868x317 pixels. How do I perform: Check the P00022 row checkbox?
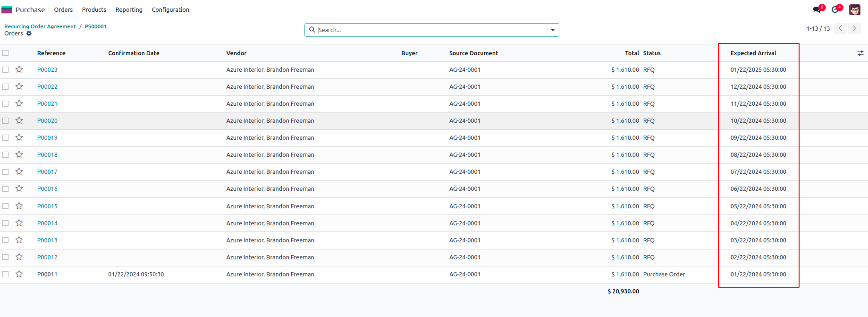pos(6,86)
